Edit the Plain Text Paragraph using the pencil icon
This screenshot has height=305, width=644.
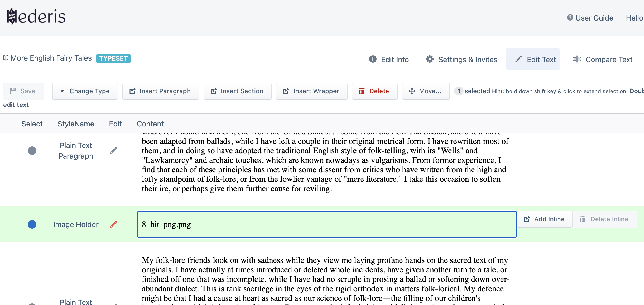pyautogui.click(x=114, y=150)
